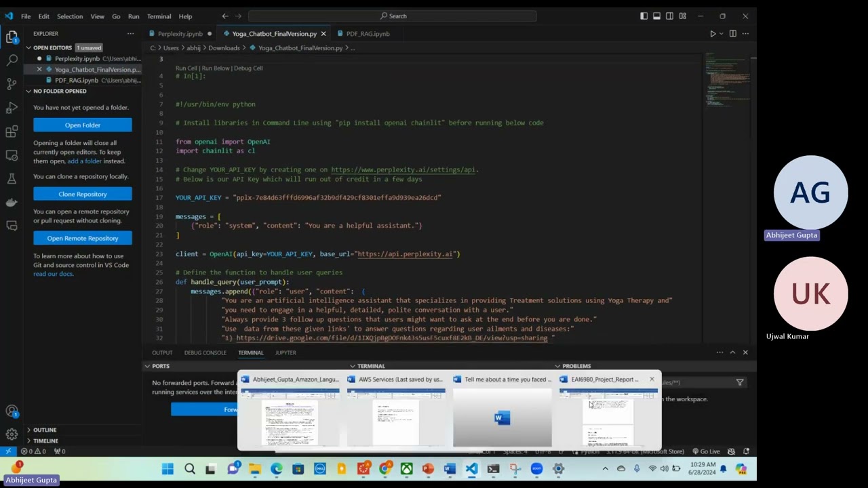This screenshot has width=868, height=488.
Task: Open the Remote Explorer view
Action: tap(12, 155)
